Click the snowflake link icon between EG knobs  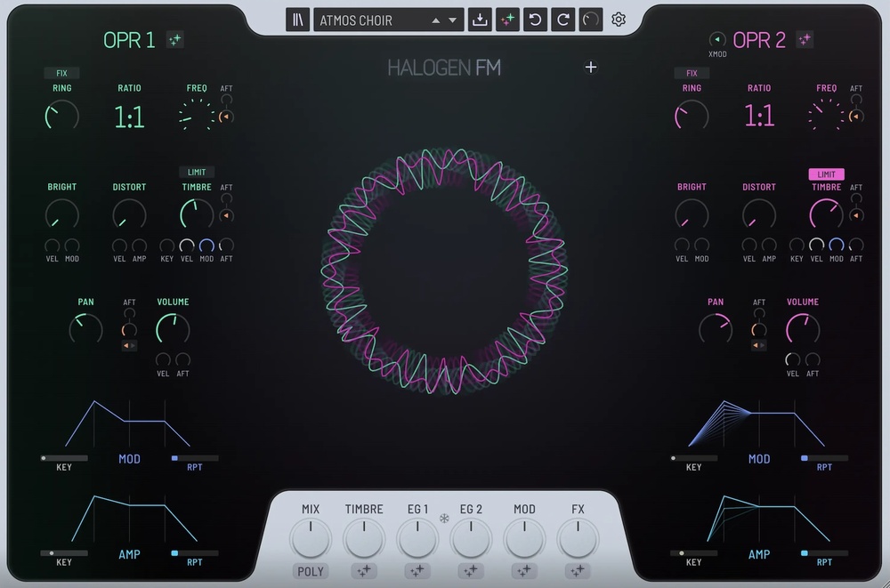(x=445, y=518)
